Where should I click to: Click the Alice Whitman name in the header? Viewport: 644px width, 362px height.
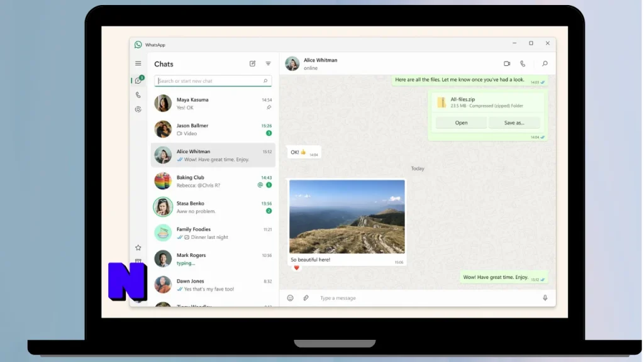point(320,60)
